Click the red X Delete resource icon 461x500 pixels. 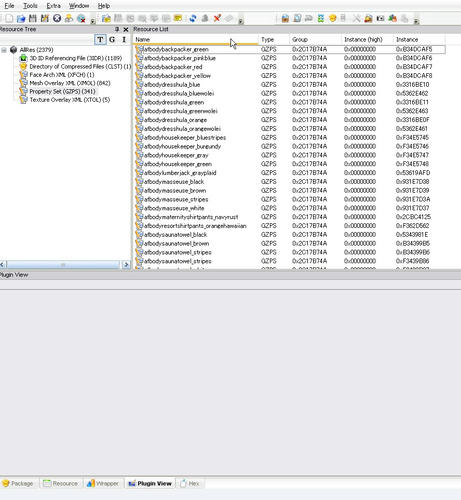pos(217,18)
